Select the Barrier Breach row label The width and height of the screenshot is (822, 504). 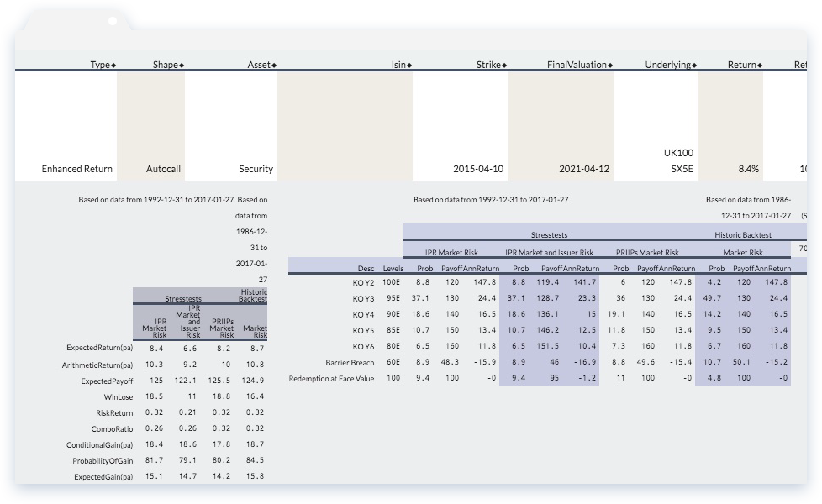click(x=350, y=363)
